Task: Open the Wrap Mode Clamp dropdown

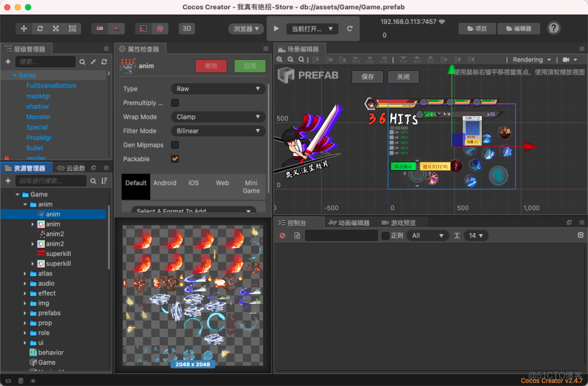Action: [218, 117]
